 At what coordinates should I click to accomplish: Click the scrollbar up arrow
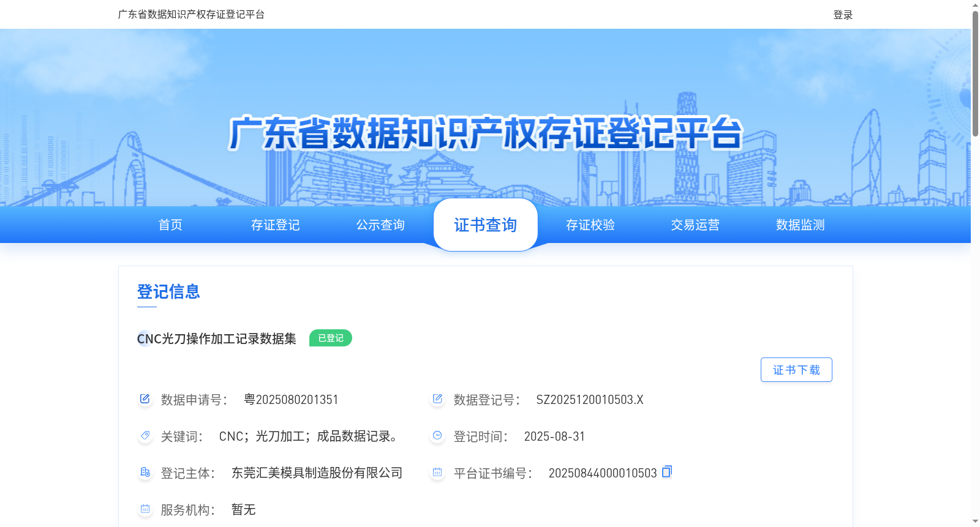(x=975, y=5)
